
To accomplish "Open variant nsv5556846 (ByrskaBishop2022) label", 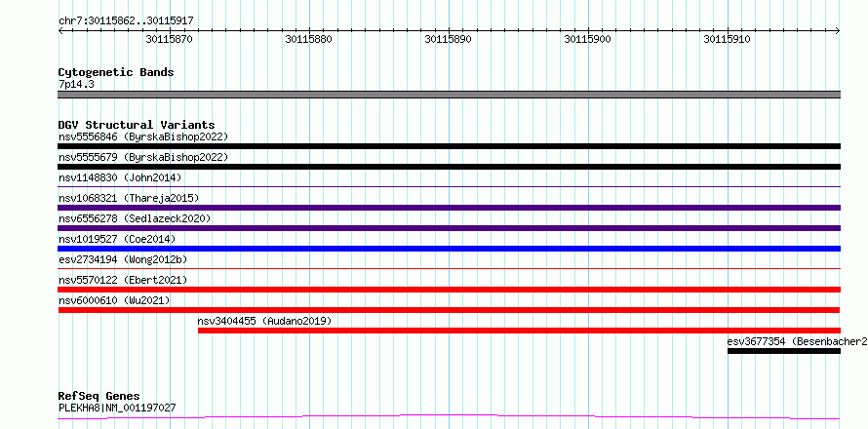I will point(142,136).
